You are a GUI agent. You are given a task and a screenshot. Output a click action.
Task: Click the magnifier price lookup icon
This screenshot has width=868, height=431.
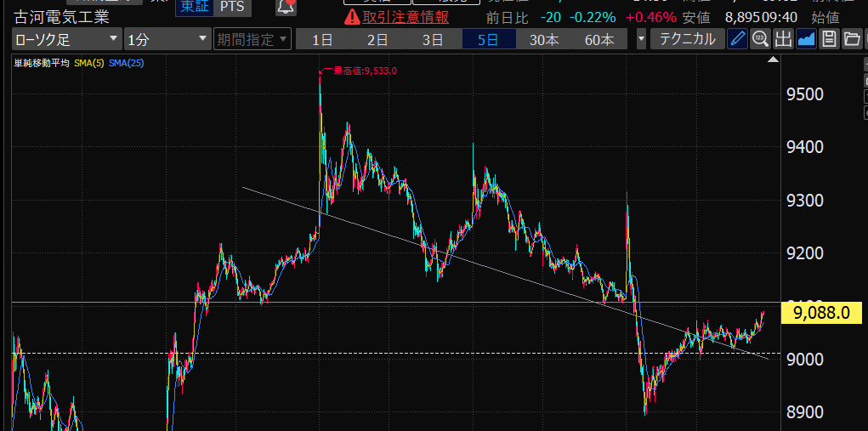tap(760, 39)
